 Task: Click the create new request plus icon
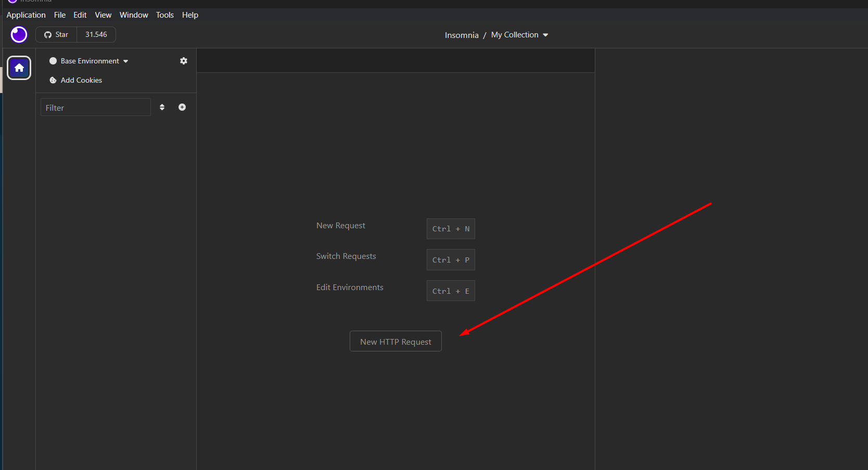[x=182, y=107]
